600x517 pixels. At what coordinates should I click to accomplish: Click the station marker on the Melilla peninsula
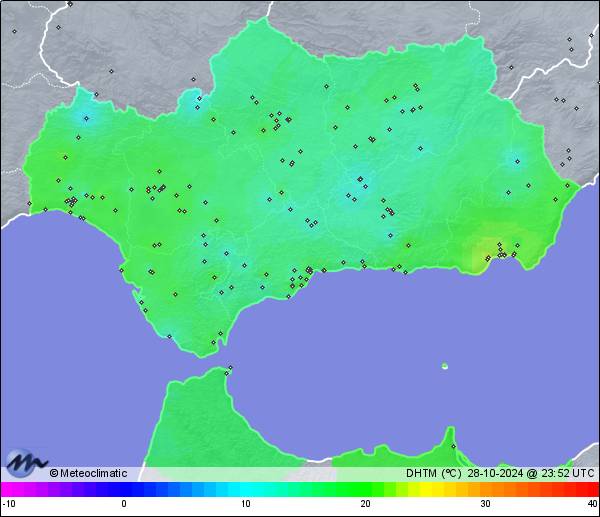point(453,446)
